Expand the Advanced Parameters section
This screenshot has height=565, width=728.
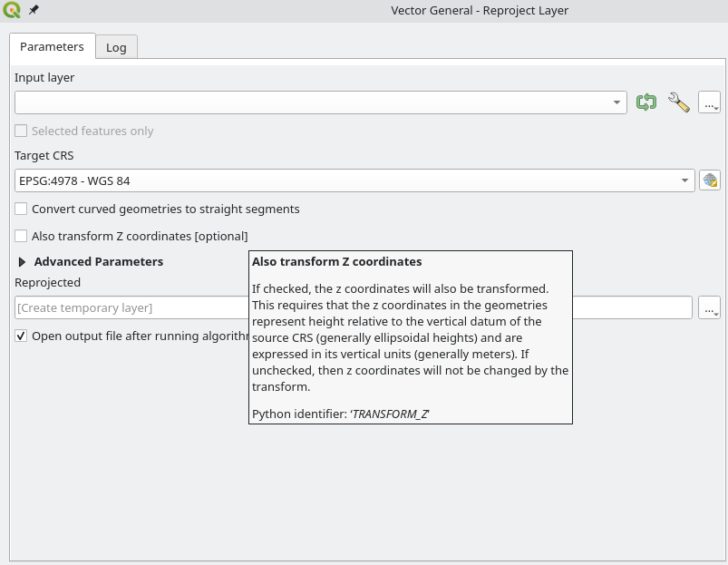tap(23, 261)
